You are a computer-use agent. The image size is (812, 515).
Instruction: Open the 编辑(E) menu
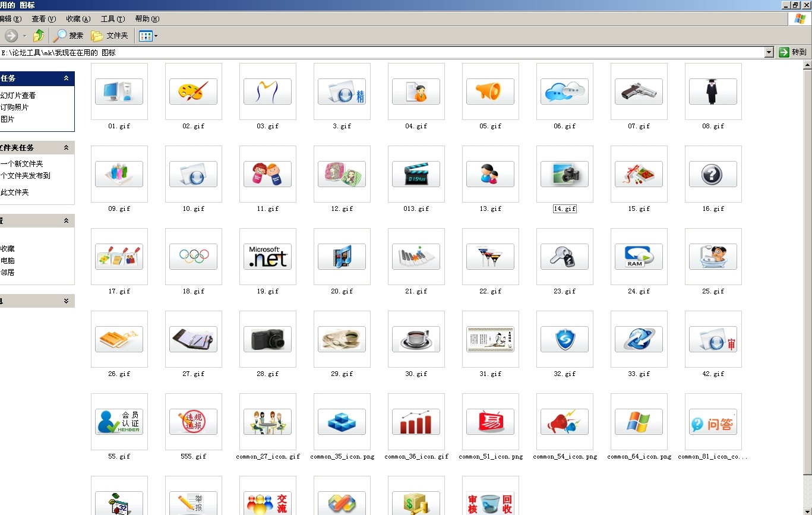11,19
